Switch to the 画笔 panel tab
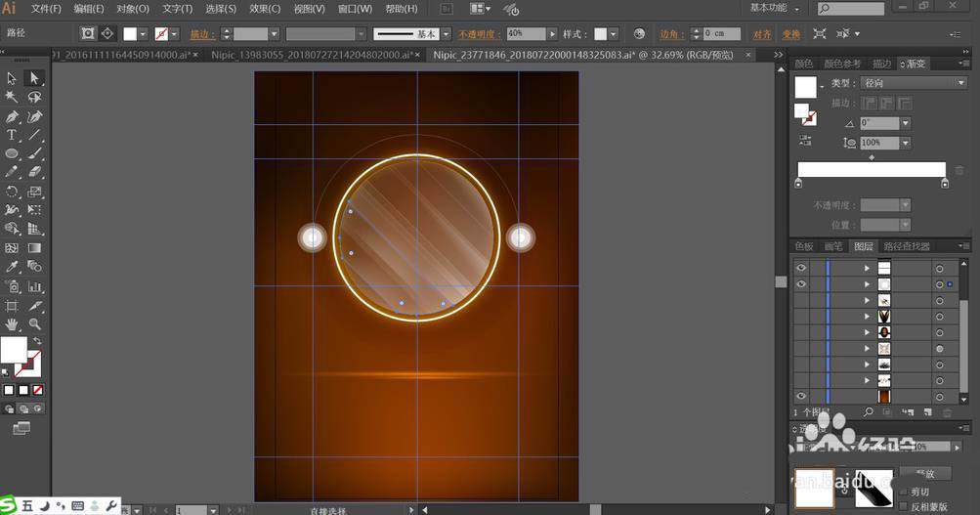 click(x=833, y=246)
